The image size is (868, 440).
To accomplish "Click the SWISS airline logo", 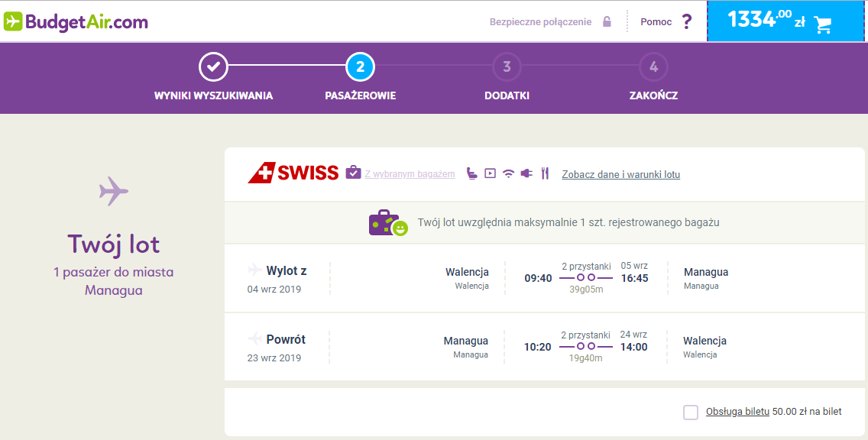I will [x=293, y=173].
